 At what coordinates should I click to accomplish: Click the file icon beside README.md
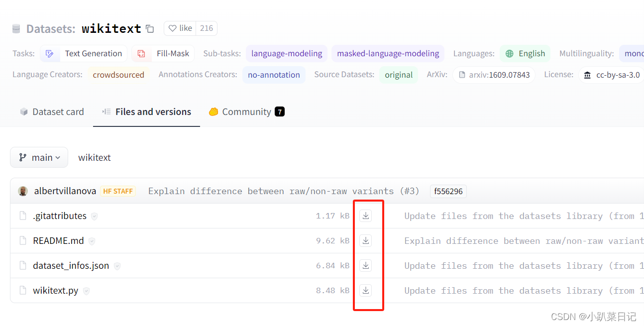pos(22,240)
